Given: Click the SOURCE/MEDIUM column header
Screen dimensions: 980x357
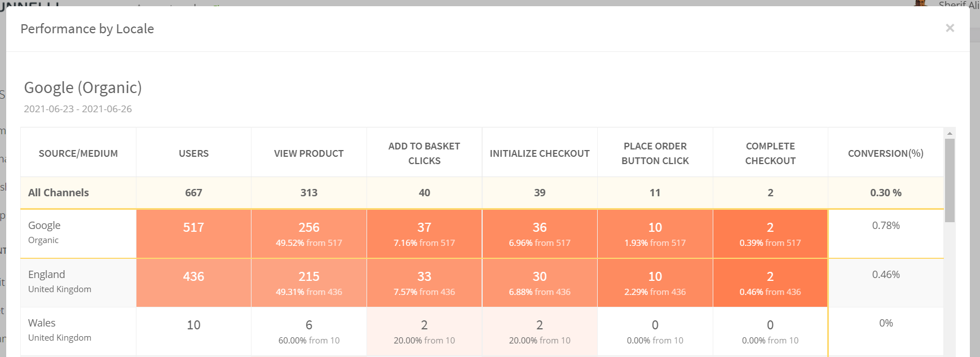Looking at the screenshot, I should tap(78, 153).
